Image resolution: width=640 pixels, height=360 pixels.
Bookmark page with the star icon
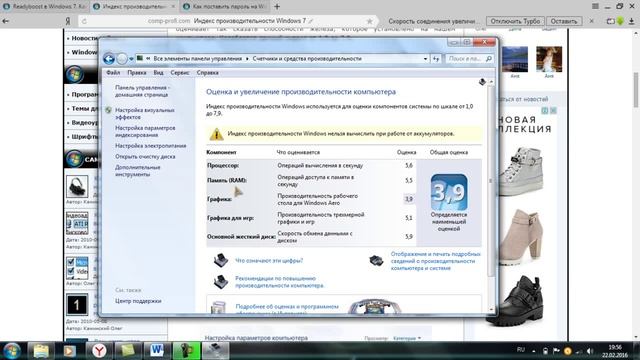coord(369,21)
